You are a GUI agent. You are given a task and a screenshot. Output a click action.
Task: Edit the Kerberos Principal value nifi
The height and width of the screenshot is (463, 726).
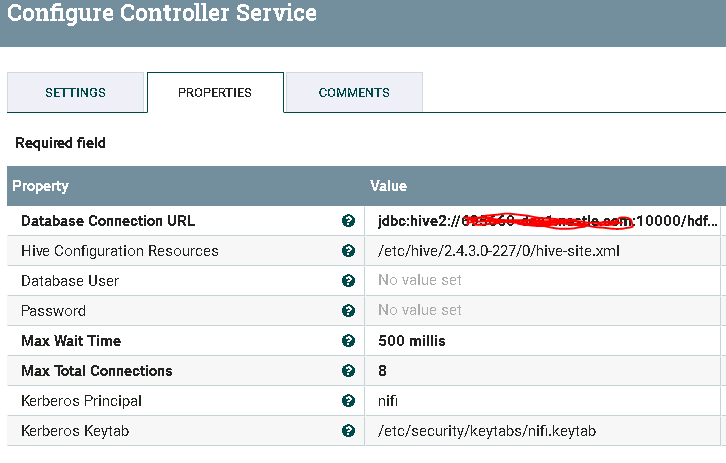click(389, 401)
